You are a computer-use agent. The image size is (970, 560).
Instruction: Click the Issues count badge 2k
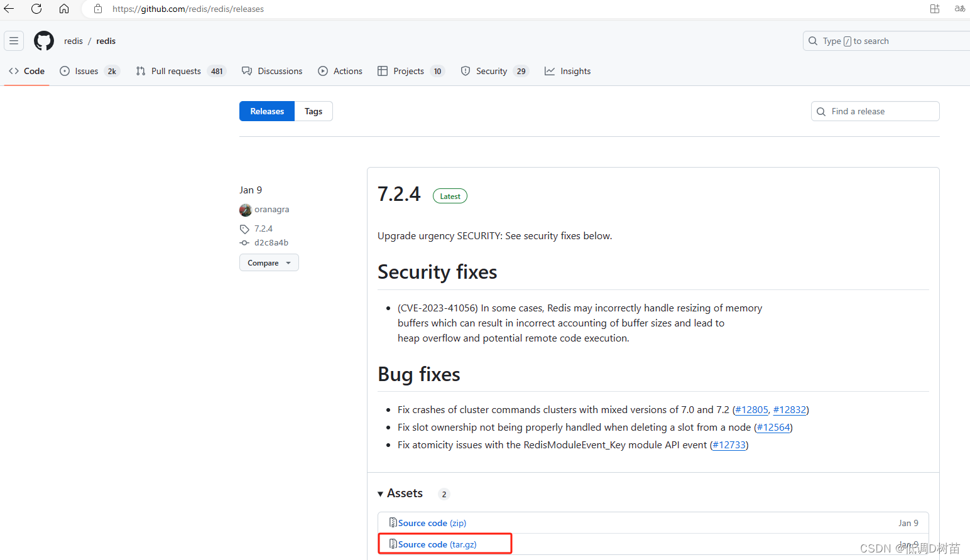pos(112,71)
